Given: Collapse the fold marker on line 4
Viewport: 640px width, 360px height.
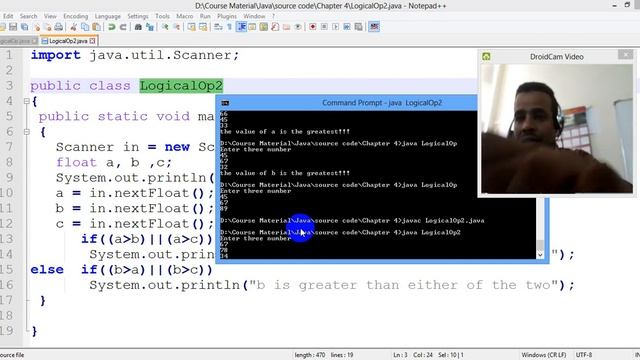Looking at the screenshot, I should tap(27, 101).
